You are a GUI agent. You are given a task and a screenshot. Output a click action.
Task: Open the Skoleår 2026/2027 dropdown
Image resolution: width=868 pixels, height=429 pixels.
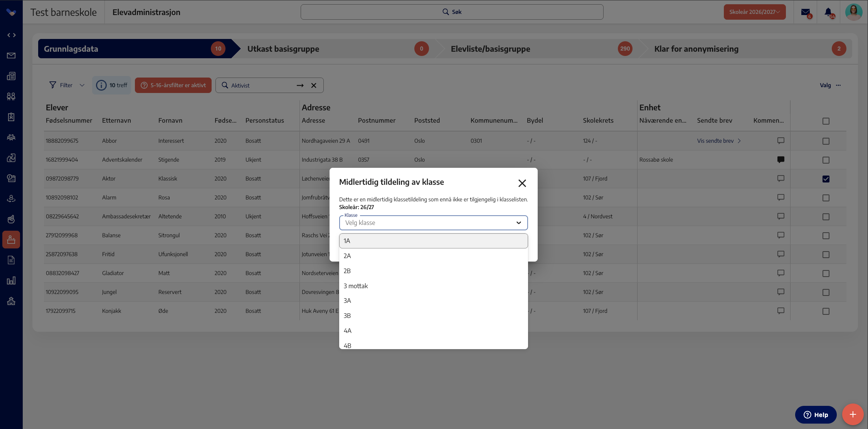755,12
